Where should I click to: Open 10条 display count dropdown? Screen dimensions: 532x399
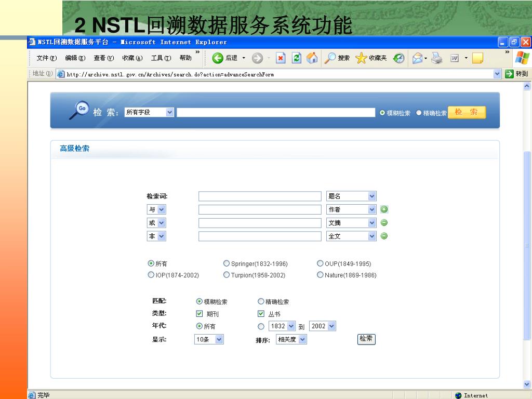(209, 339)
